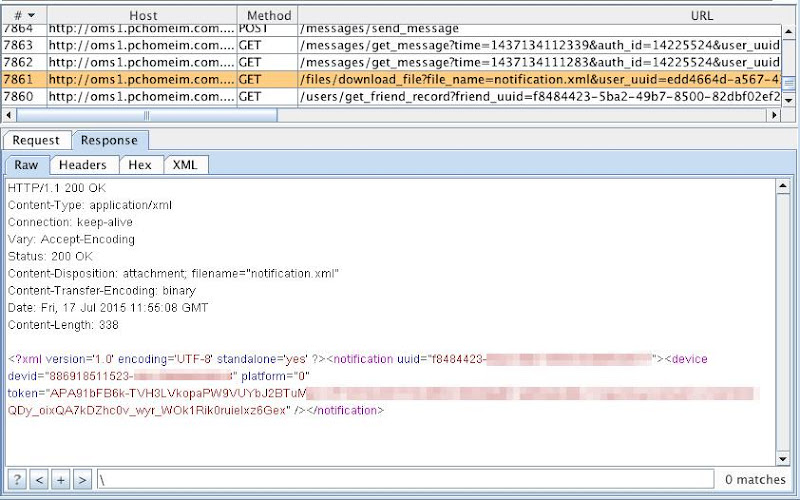Click the Vary Accept-Encoding header line
800x500 pixels.
tap(71, 239)
